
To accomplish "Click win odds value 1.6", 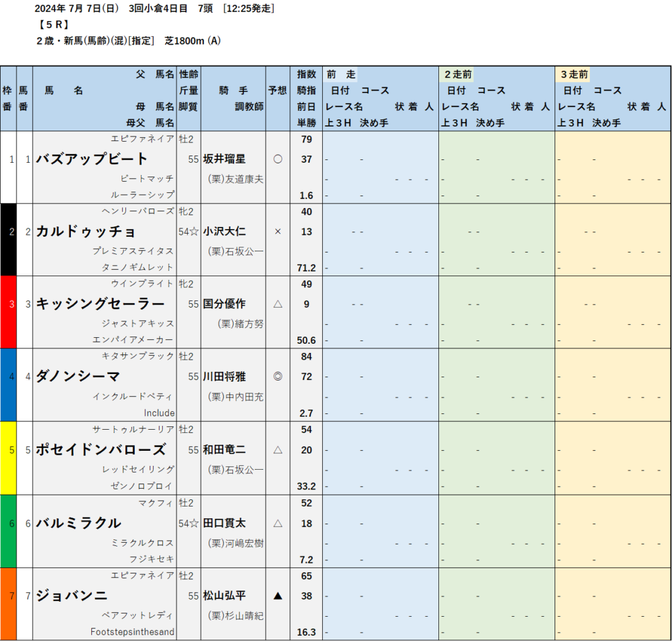I will click(306, 196).
